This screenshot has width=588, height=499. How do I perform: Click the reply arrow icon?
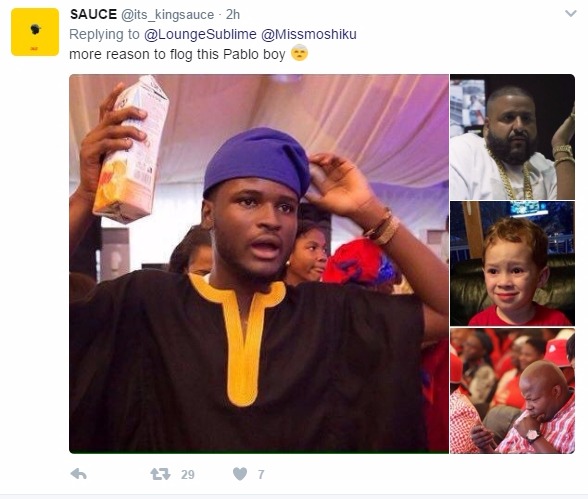click(79, 474)
